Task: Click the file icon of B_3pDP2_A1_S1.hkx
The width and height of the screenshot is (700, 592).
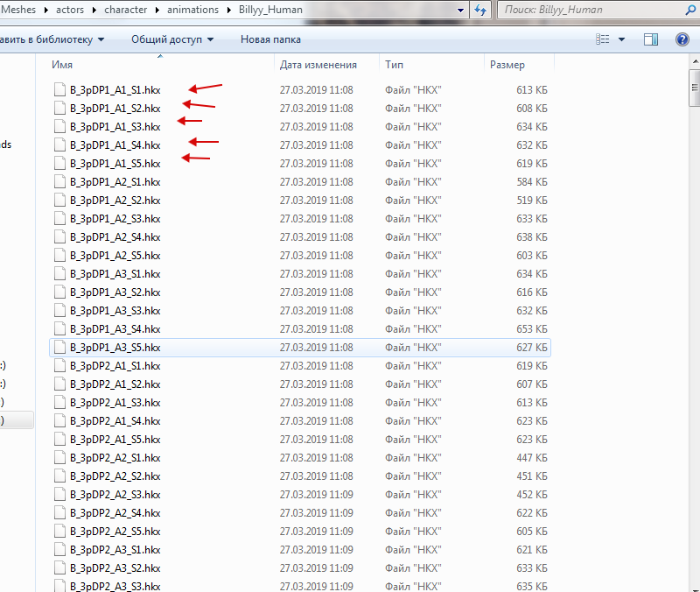Action: tap(59, 366)
